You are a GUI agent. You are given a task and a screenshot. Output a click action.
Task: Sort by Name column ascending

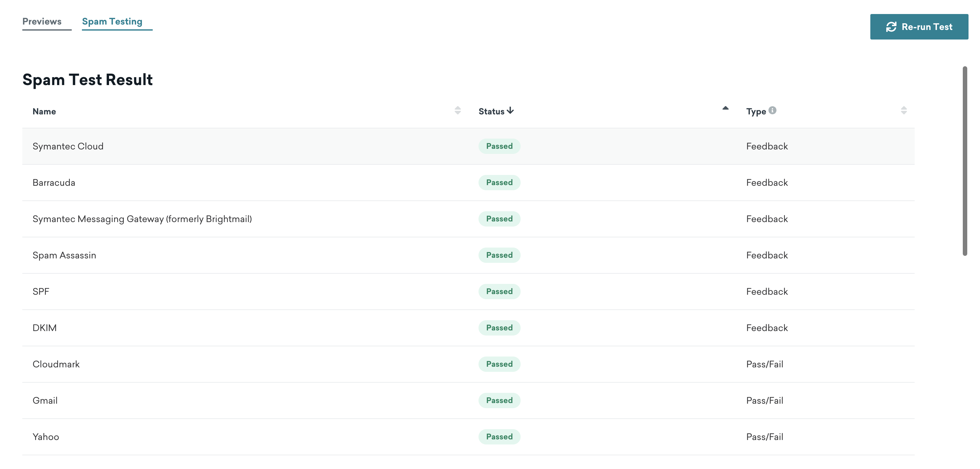[458, 108]
